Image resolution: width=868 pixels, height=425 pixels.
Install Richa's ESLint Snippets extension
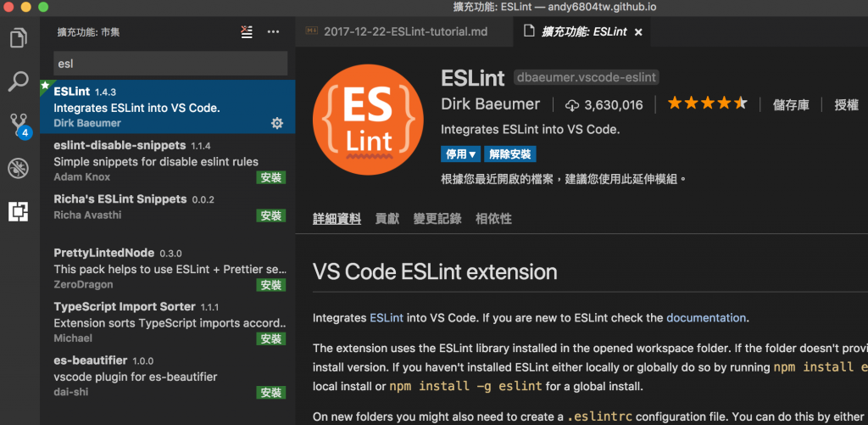click(x=271, y=215)
